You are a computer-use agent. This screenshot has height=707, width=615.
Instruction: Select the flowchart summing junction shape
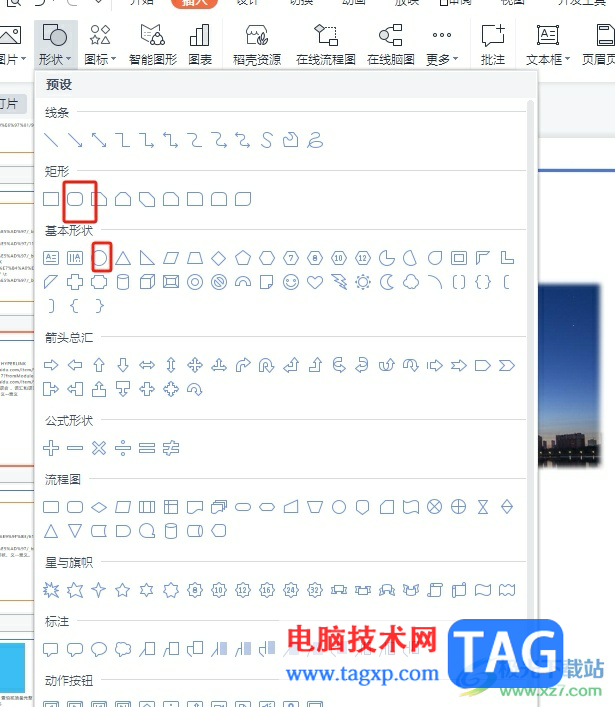pos(435,507)
